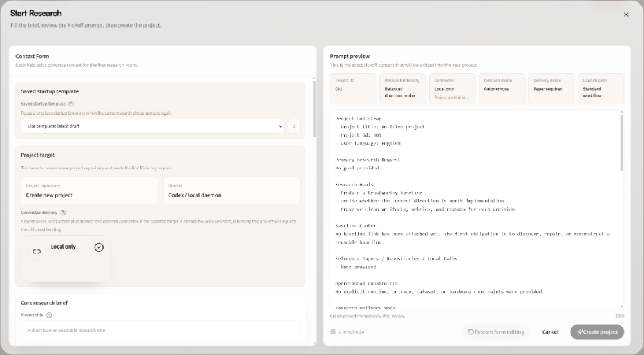
Task: Click the Delivery mode Paper required card
Action: tap(551, 88)
